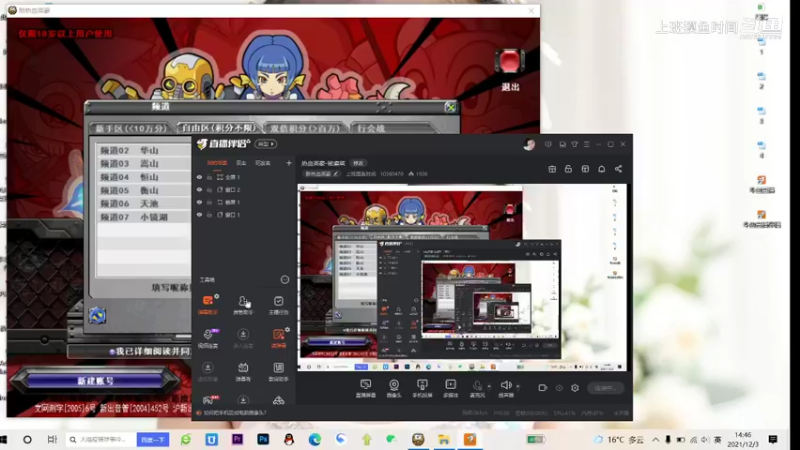Select the 全屏 1 source row
The image size is (800, 450).
click(x=245, y=177)
